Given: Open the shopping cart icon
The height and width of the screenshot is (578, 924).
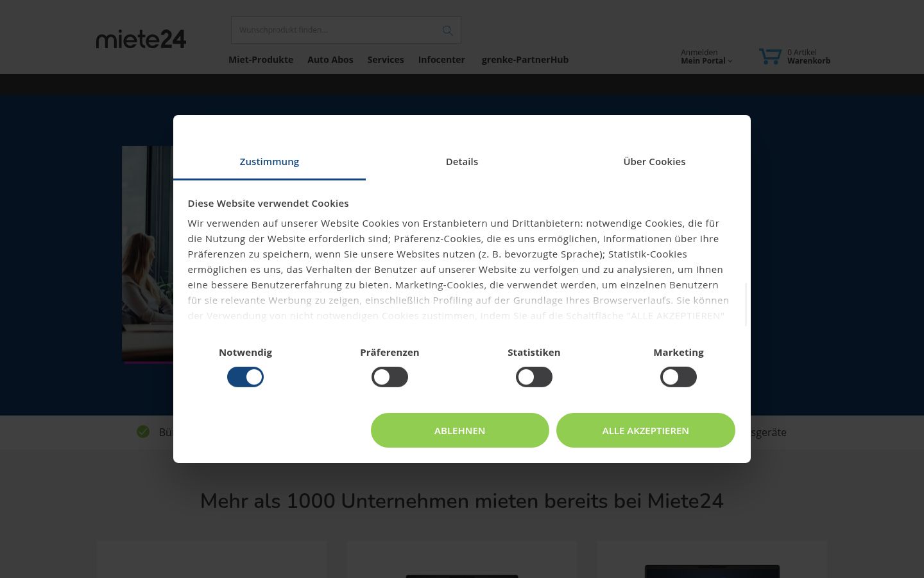Looking at the screenshot, I should [x=770, y=57].
